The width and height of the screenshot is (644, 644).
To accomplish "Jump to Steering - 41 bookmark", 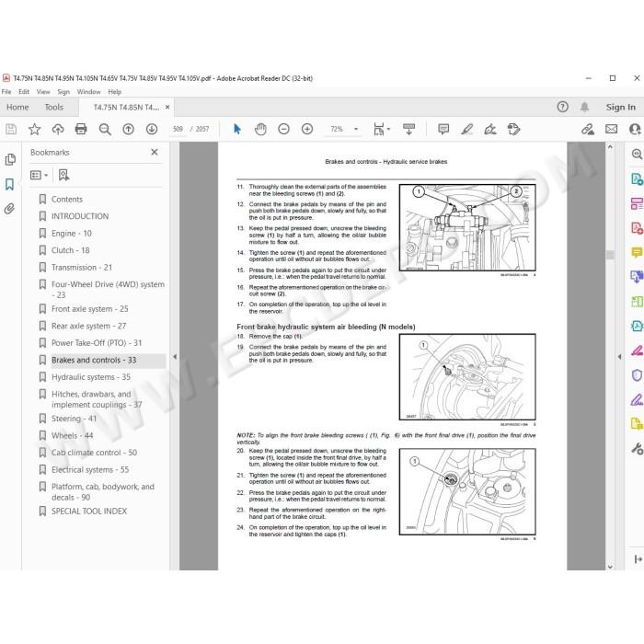I will click(74, 419).
